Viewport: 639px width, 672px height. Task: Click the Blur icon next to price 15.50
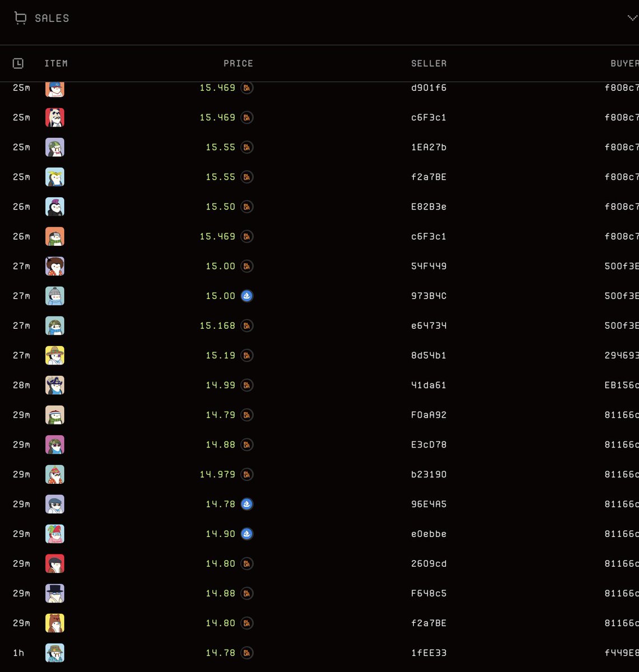(247, 207)
